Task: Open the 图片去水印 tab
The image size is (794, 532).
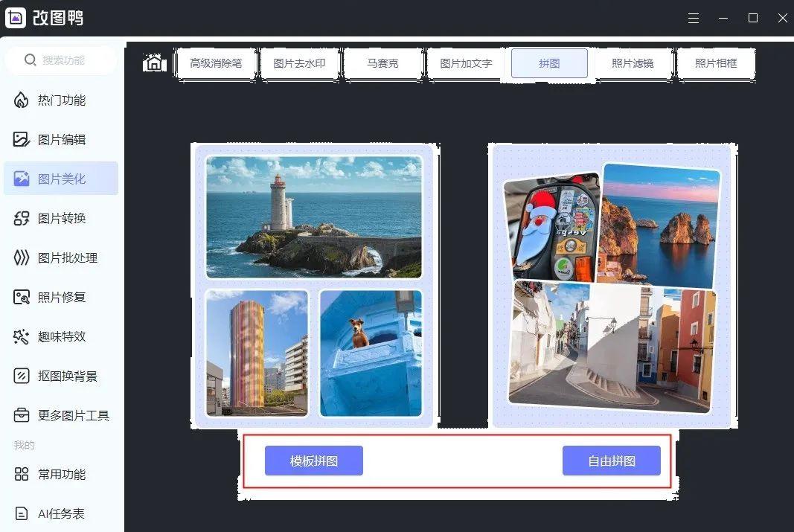Action: tap(299, 64)
